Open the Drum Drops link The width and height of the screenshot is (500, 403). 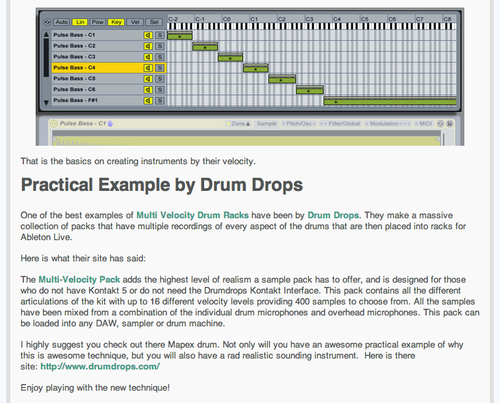333,215
